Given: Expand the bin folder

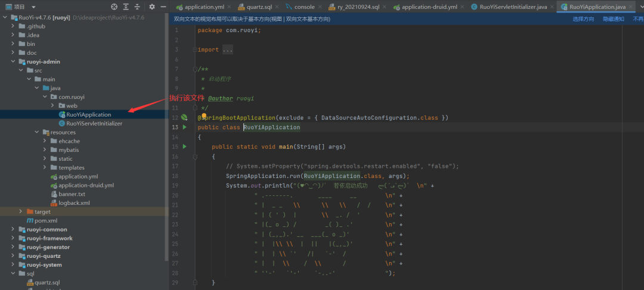Looking at the screenshot, I should tap(13, 44).
